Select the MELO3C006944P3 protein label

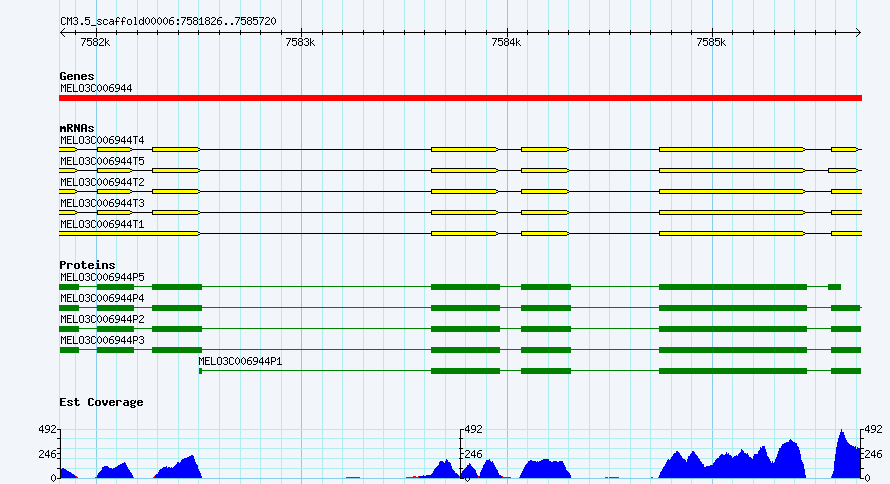pyautogui.click(x=102, y=340)
